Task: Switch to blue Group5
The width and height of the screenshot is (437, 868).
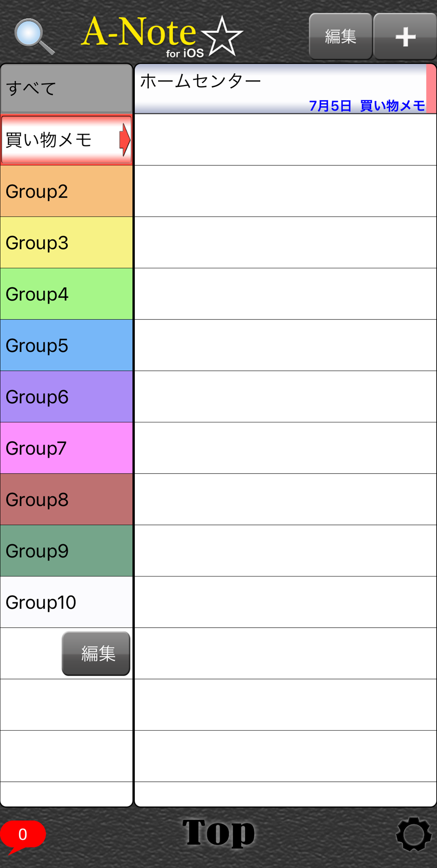Action: (66, 345)
